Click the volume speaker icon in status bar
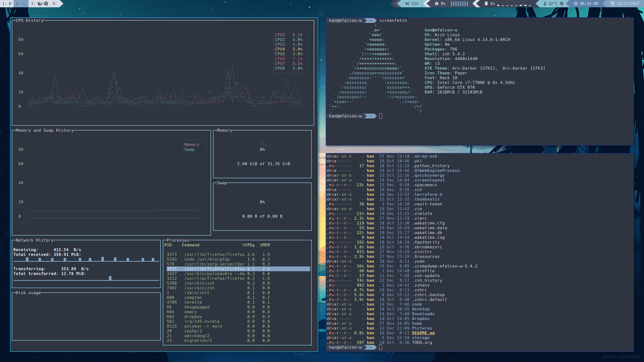Screen dimensions: 644x362 pyautogui.click(x=407, y=4)
